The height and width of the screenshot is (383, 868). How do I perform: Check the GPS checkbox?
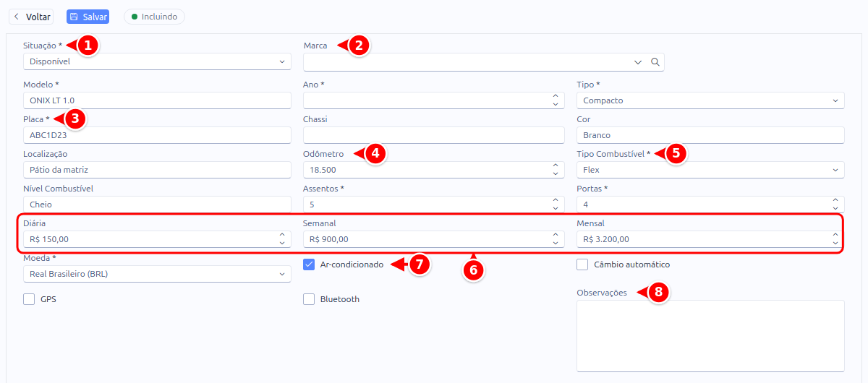pyautogui.click(x=29, y=299)
